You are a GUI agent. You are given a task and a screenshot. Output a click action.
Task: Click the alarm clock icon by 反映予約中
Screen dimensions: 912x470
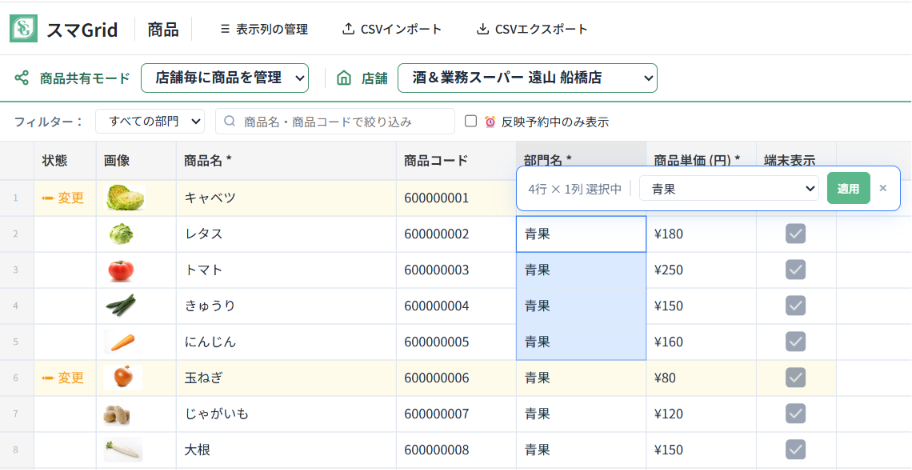pyautogui.click(x=490, y=122)
